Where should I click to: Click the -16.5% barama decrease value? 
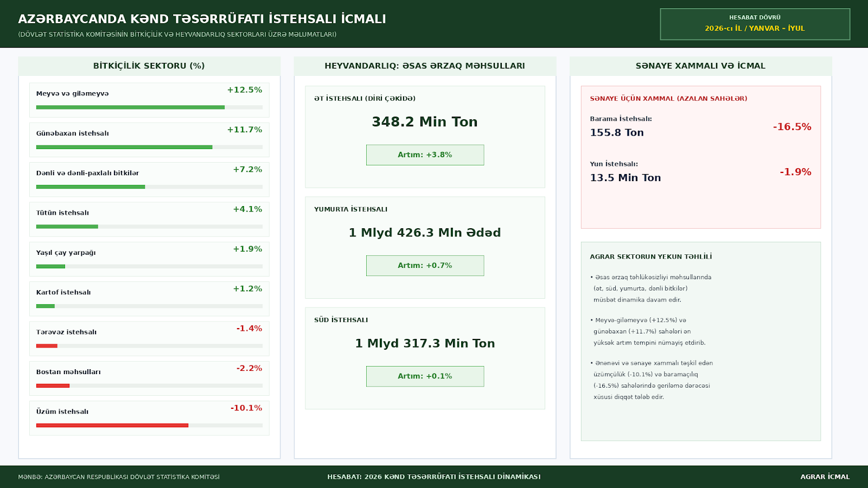point(792,127)
